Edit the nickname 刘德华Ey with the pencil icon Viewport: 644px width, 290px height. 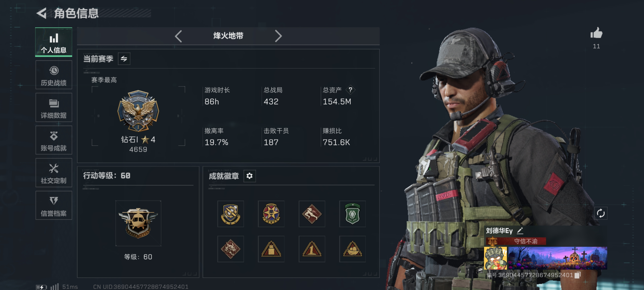pyautogui.click(x=520, y=230)
